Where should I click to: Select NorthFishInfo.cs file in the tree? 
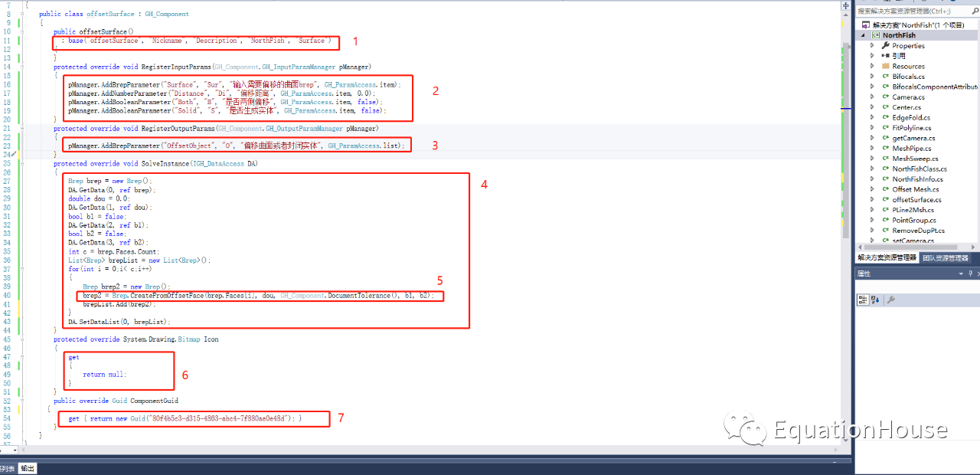coord(917,179)
